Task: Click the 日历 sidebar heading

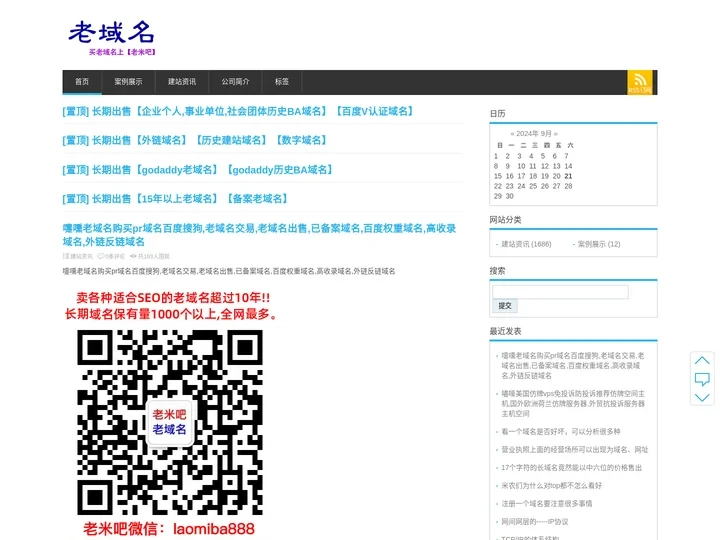Action: click(x=497, y=113)
